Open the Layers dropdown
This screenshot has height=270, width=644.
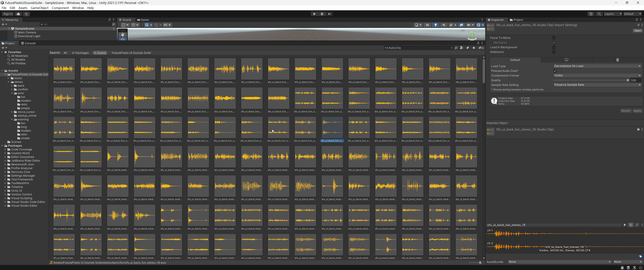tap(613, 14)
